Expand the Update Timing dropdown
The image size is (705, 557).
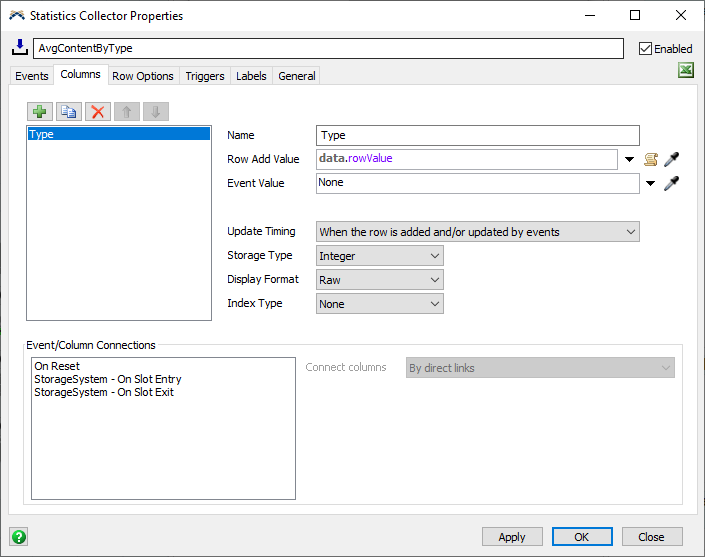tap(477, 232)
